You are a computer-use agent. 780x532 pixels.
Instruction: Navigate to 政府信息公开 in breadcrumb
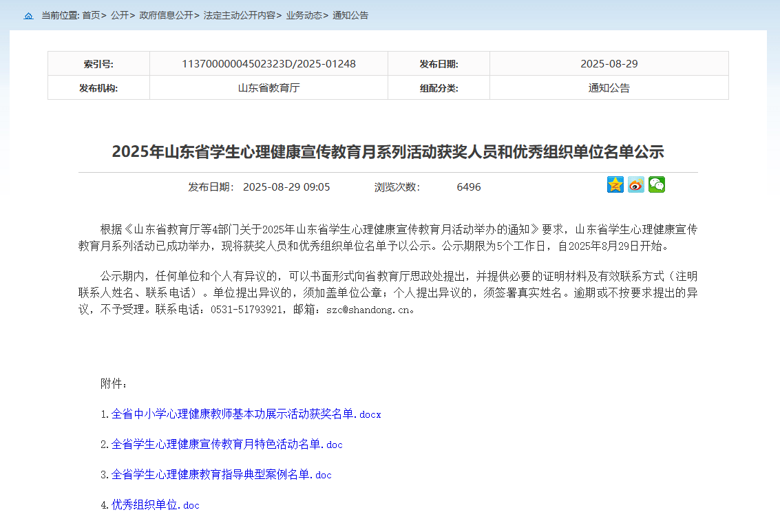[x=166, y=15]
